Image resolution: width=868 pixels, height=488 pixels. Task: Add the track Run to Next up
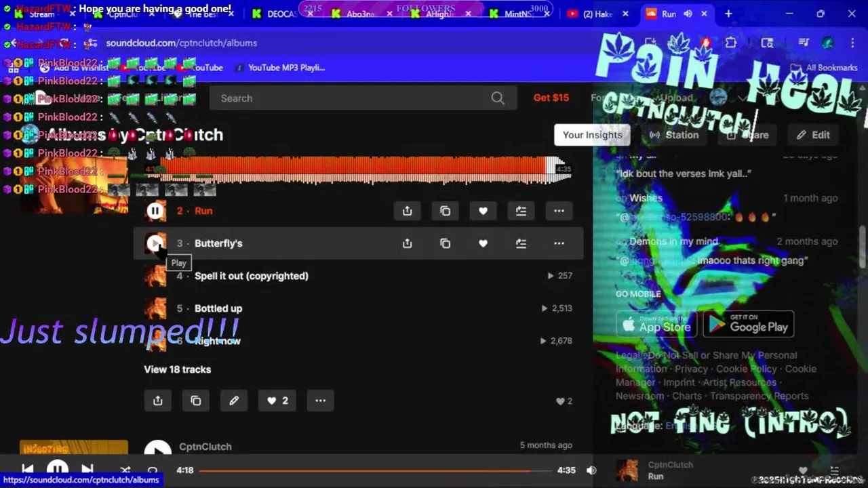pyautogui.click(x=521, y=211)
